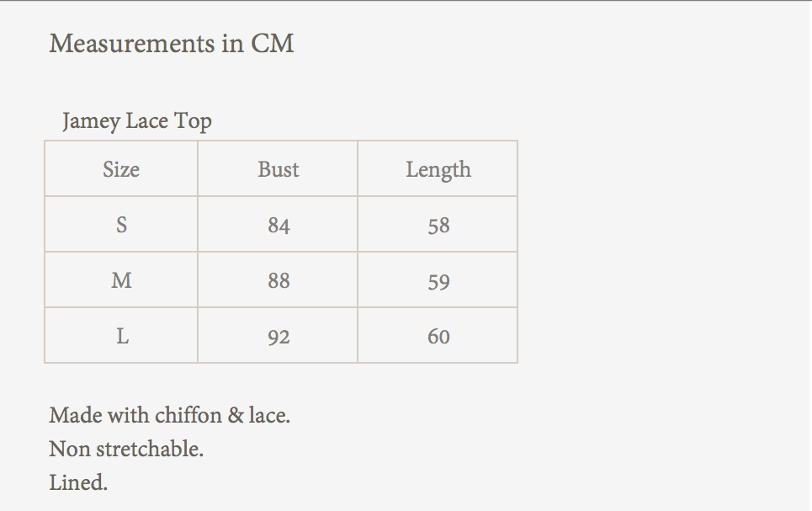Click the Length column header

(438, 169)
